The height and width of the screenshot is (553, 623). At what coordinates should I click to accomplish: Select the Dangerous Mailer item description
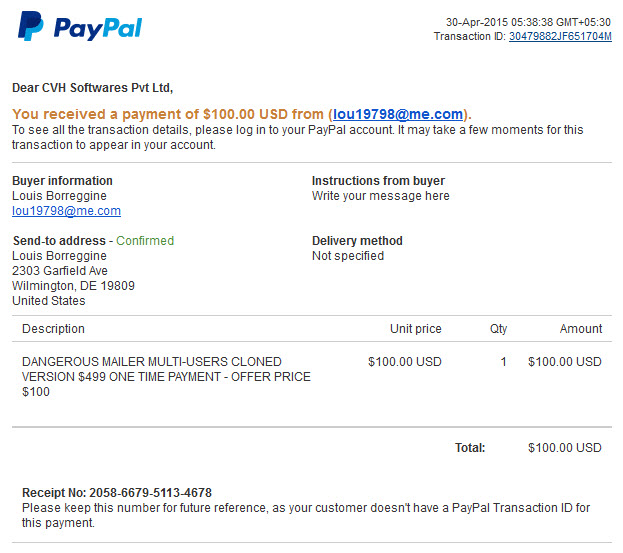166,376
